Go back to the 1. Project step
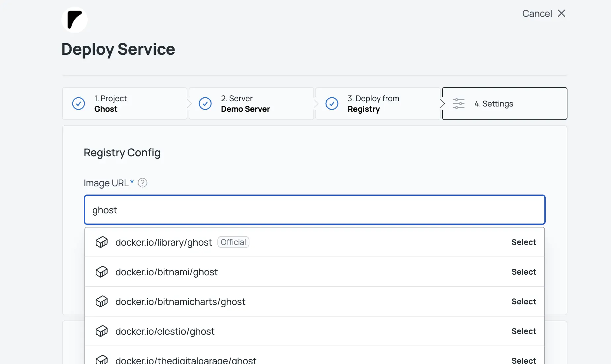This screenshot has width=611, height=364. pos(124,104)
